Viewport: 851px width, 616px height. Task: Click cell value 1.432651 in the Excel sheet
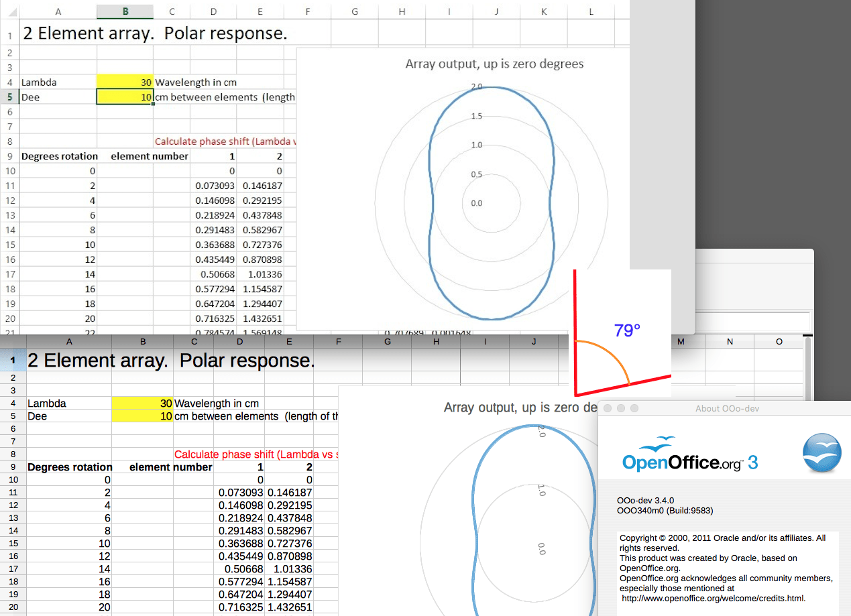262,318
